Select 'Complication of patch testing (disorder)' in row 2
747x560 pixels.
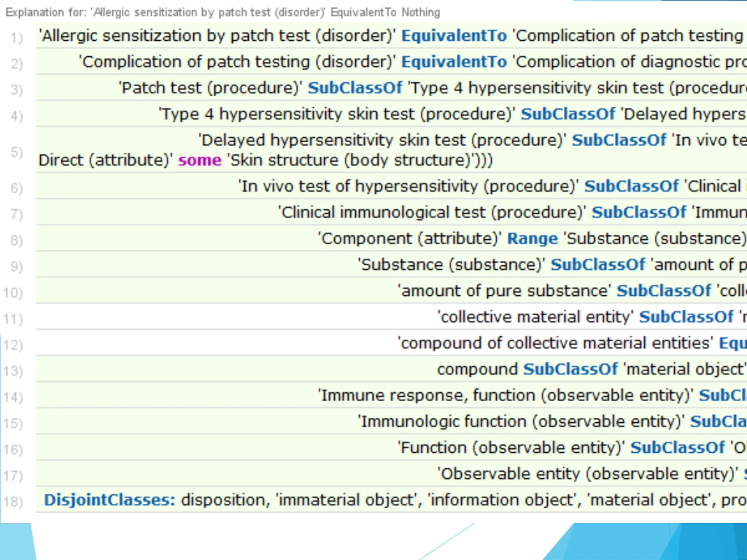click(x=237, y=62)
